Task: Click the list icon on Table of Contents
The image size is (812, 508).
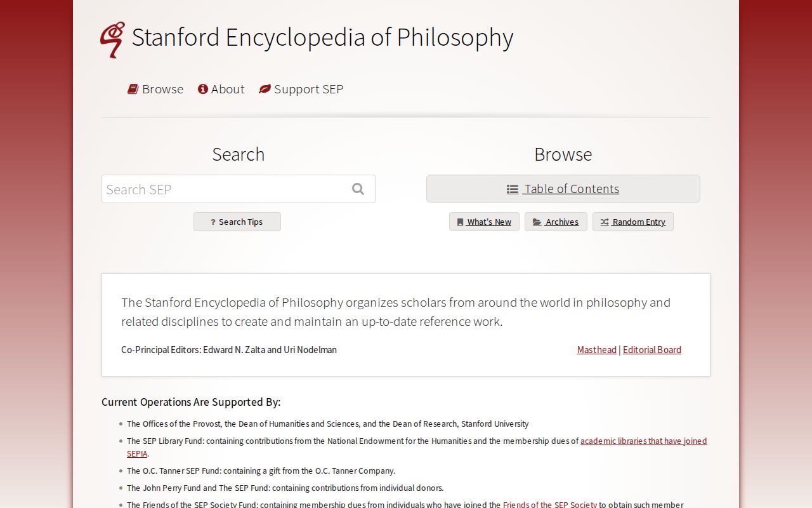Action: (513, 189)
